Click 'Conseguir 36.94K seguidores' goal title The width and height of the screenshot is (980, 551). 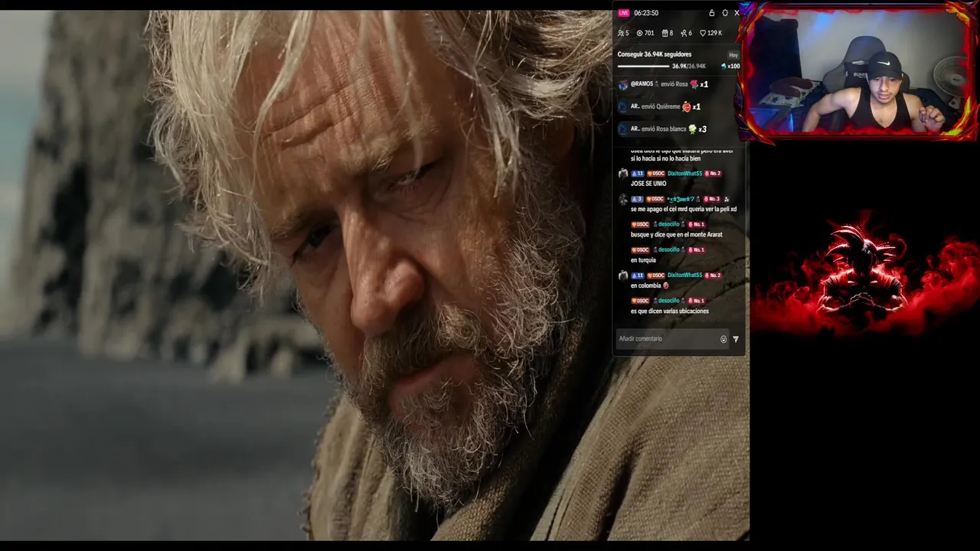(x=655, y=54)
